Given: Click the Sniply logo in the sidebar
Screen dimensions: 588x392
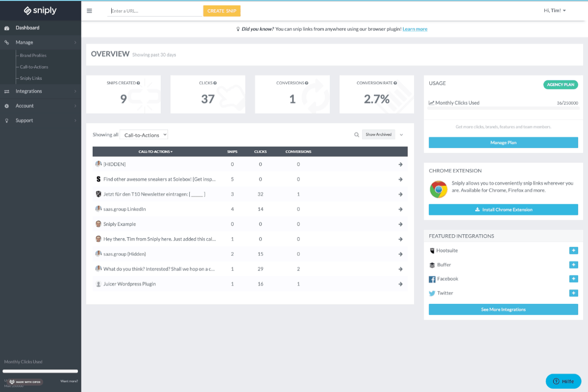Looking at the screenshot, I should (x=40, y=10).
